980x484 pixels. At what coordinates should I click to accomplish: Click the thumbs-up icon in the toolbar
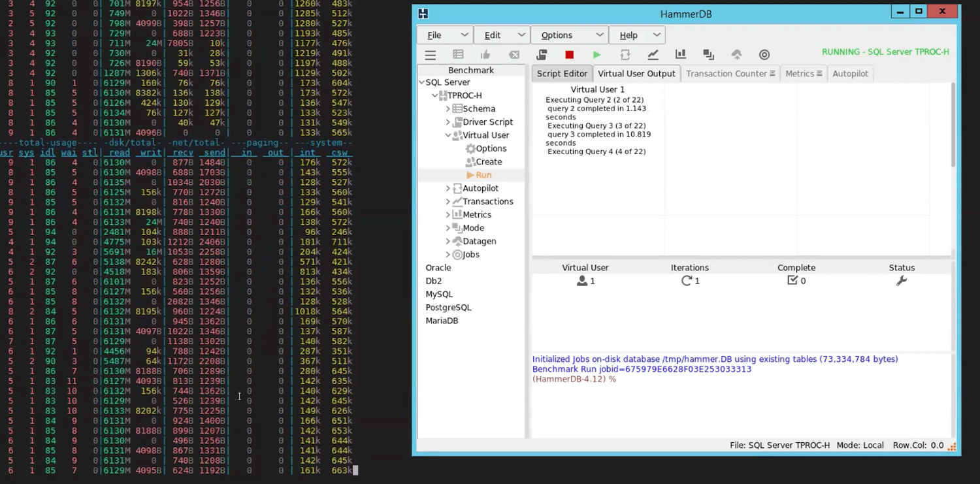pyautogui.click(x=485, y=55)
